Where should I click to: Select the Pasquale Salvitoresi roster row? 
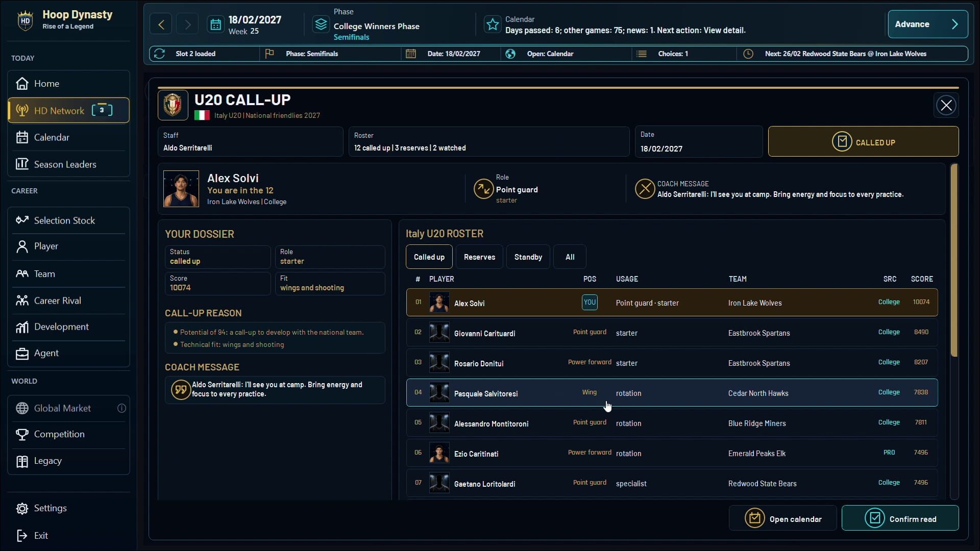[x=672, y=393]
